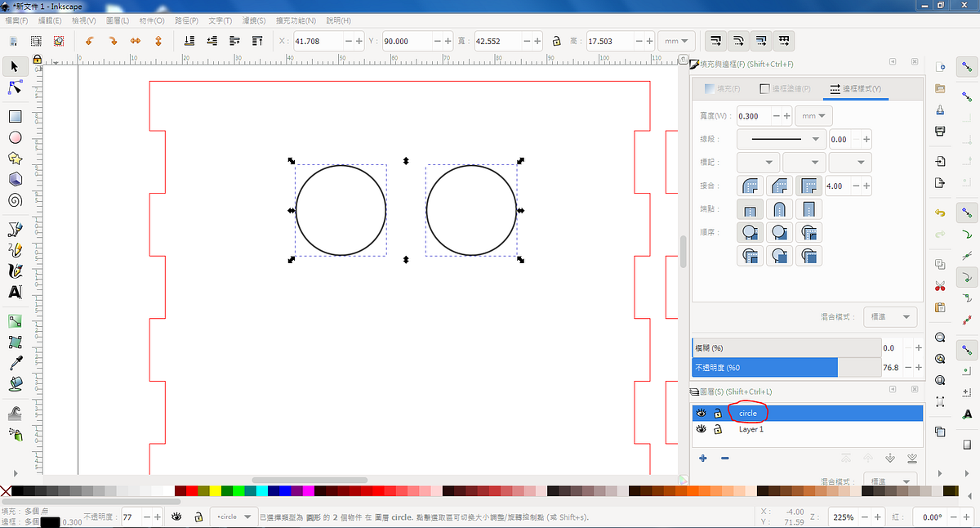Open start marker dropdown
This screenshot has width=980, height=528.
click(x=759, y=163)
